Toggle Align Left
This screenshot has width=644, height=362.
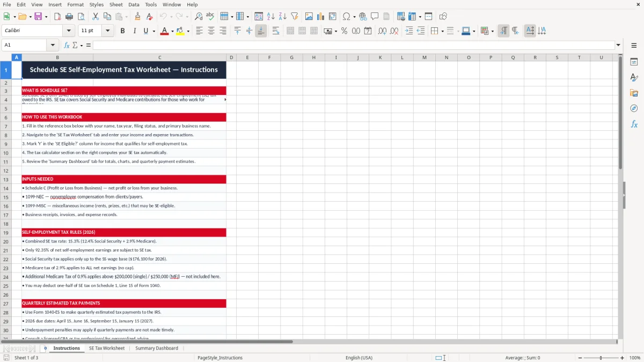click(199, 31)
